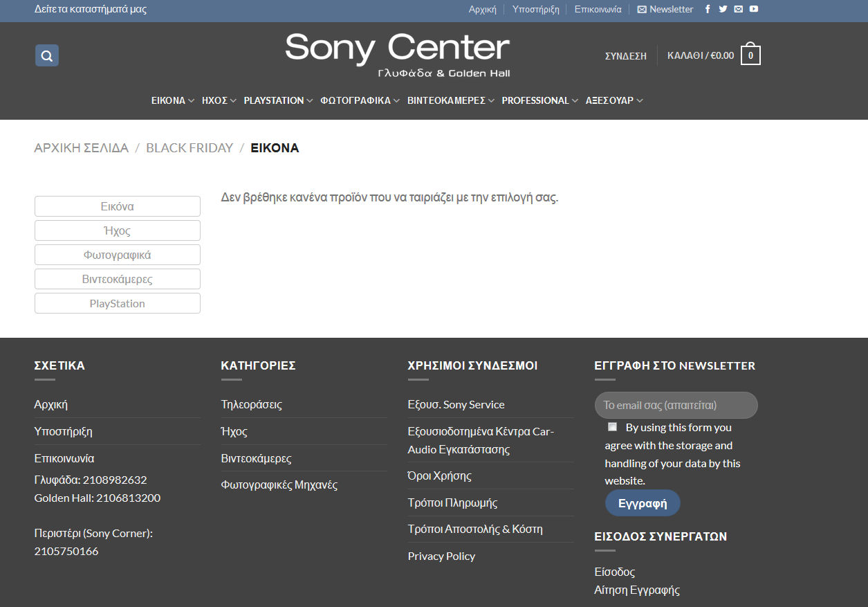Open Όροι Χρήσης link
The image size is (868, 607).
point(440,475)
